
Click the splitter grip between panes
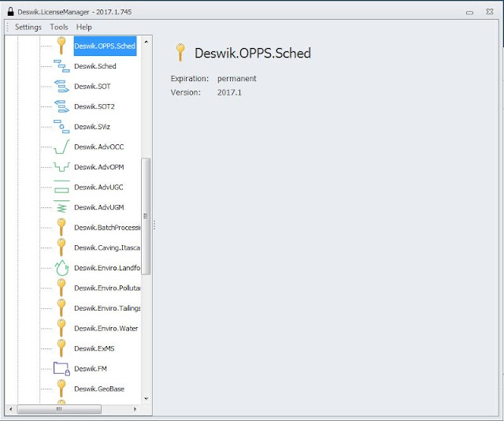coord(154,225)
